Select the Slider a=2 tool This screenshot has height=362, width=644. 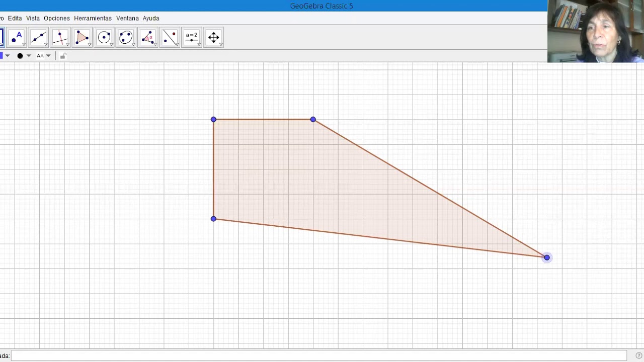[x=192, y=38]
